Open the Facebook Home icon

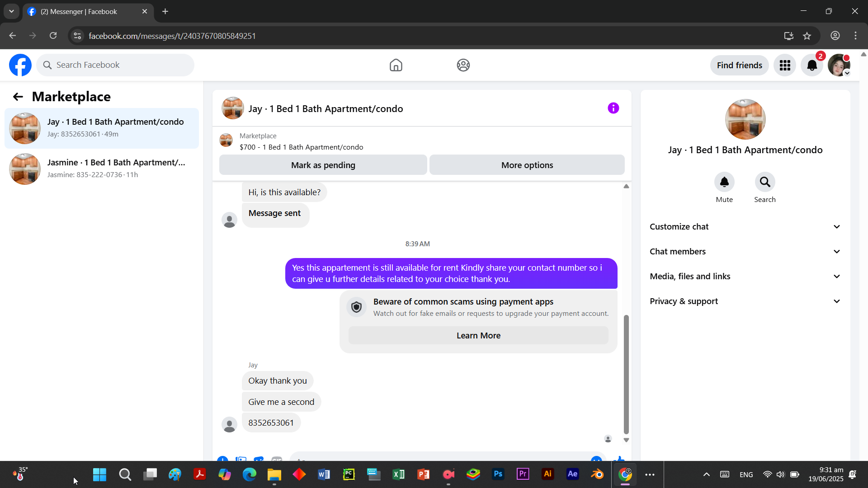(x=396, y=65)
